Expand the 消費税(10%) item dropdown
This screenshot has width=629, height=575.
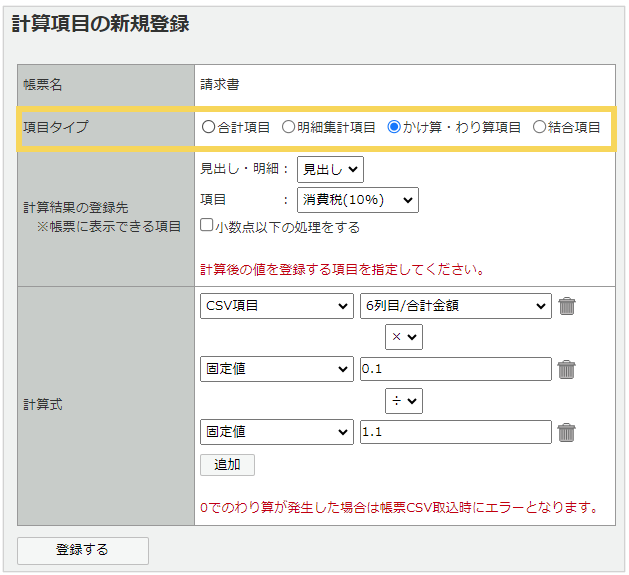357,200
